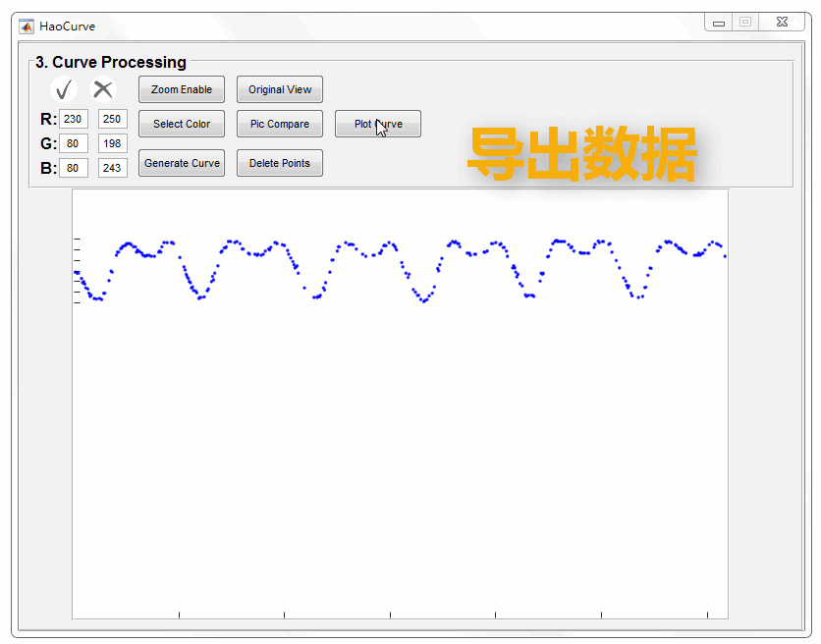Enable zoom mode via Zoom Enable

click(x=181, y=89)
